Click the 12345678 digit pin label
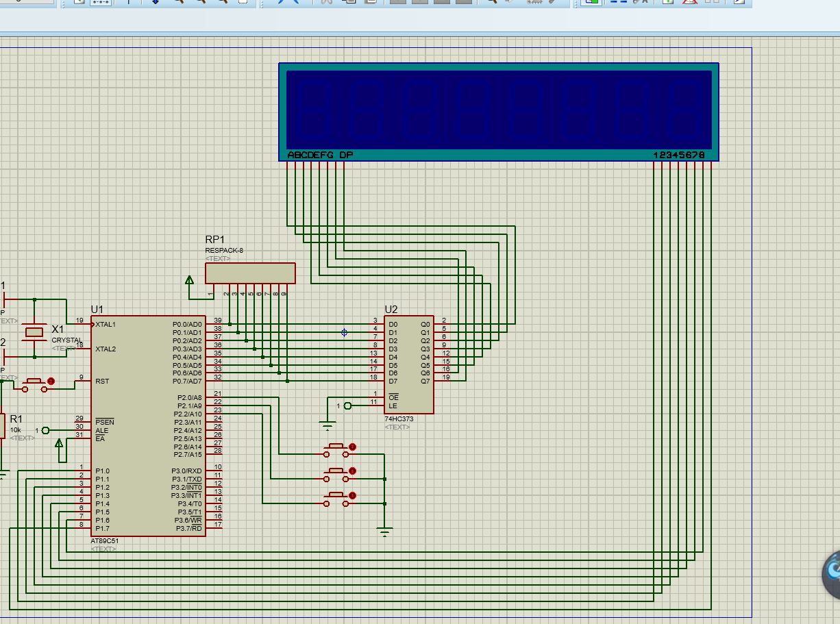This screenshot has width=840, height=624. coord(679,155)
